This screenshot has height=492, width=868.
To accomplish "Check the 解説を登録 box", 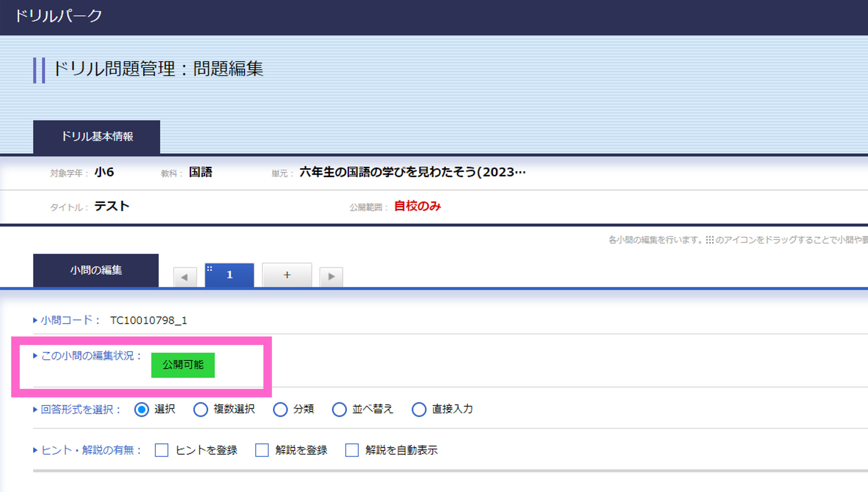I will click(262, 450).
